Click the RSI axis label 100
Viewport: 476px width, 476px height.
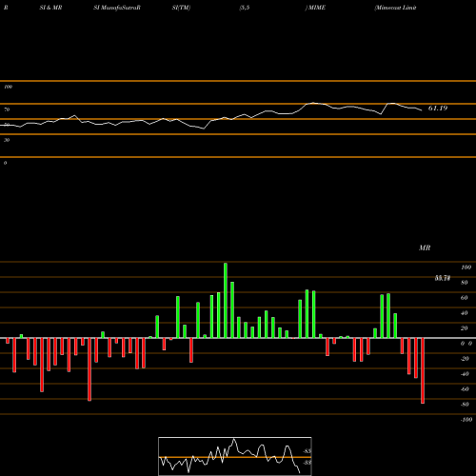point(8,87)
